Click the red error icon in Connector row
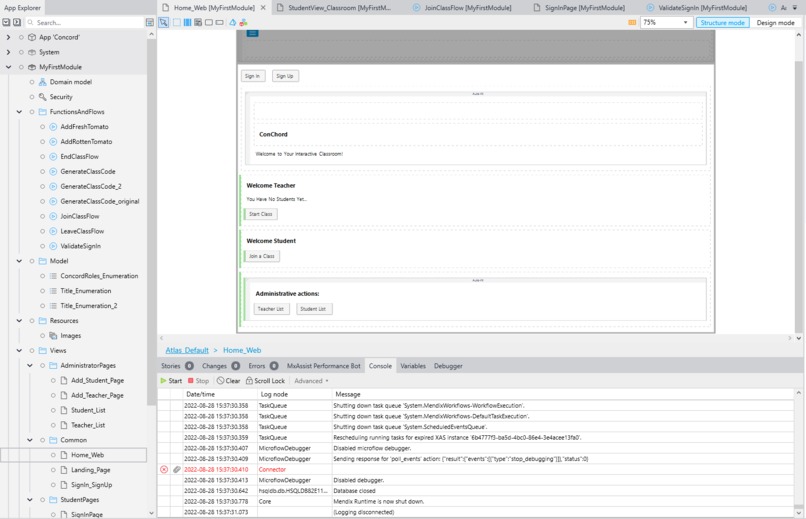The width and height of the screenshot is (806, 519). click(164, 470)
